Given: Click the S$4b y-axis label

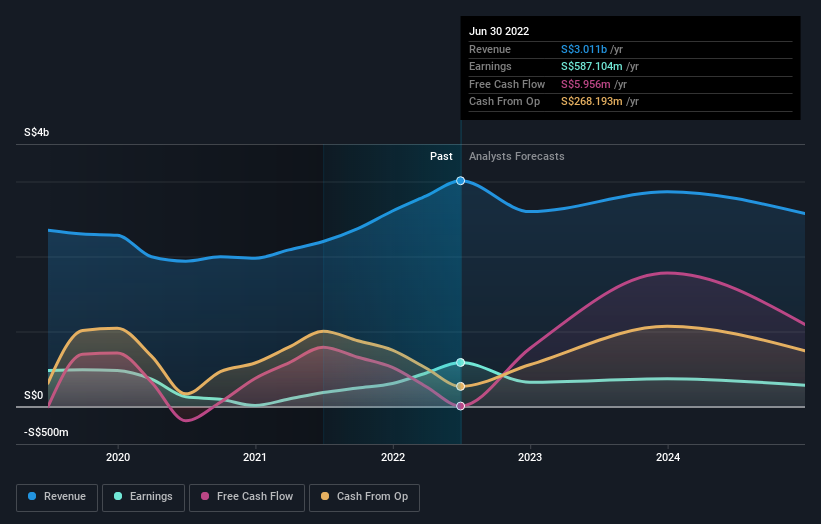Looking at the screenshot, I should click(x=37, y=132).
